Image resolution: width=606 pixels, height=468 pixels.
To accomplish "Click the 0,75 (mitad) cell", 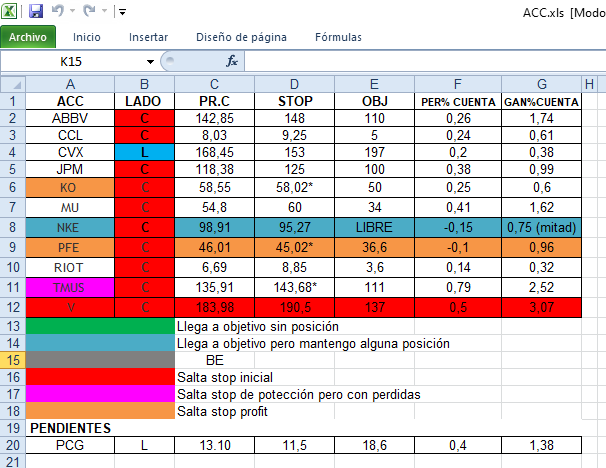I will 541,227.
